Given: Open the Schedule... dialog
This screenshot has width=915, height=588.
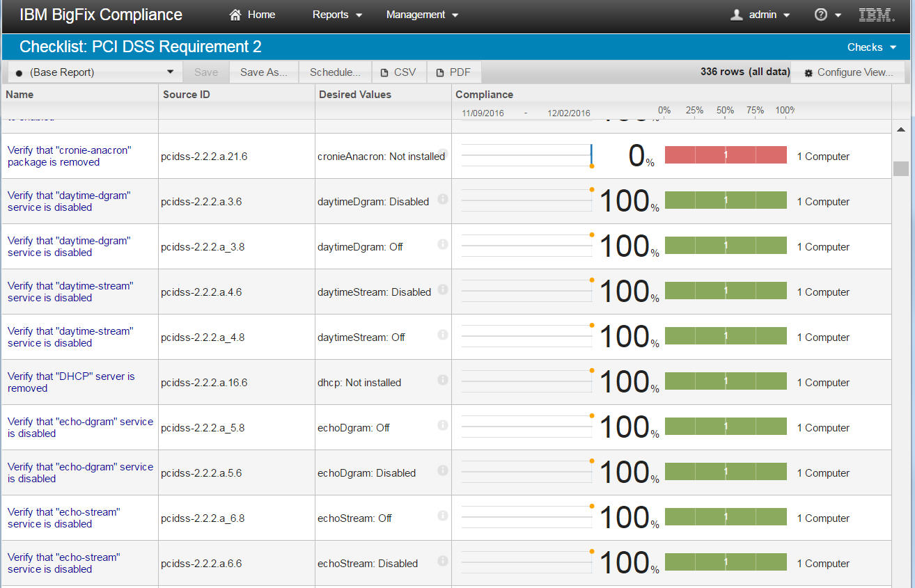Looking at the screenshot, I should [x=335, y=72].
